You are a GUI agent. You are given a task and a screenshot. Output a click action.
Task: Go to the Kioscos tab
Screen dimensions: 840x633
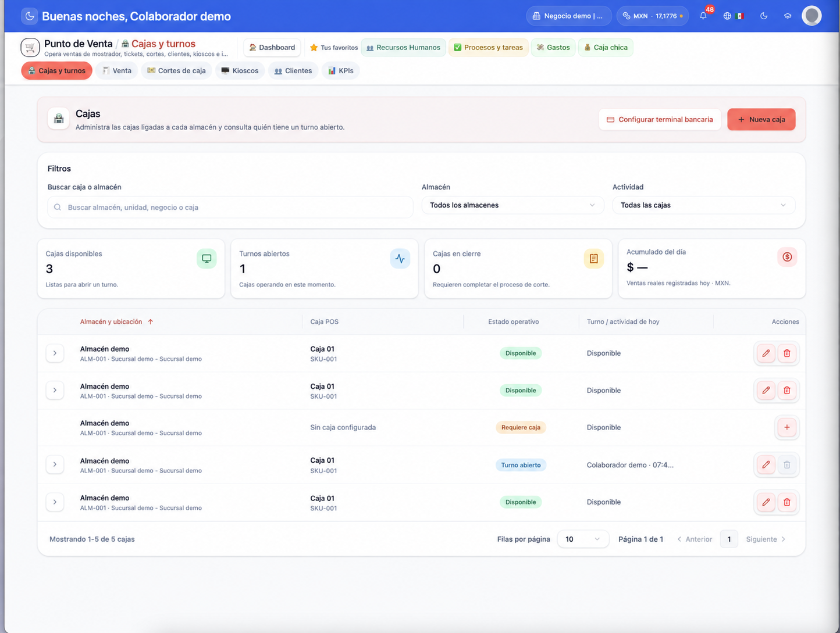click(x=240, y=71)
